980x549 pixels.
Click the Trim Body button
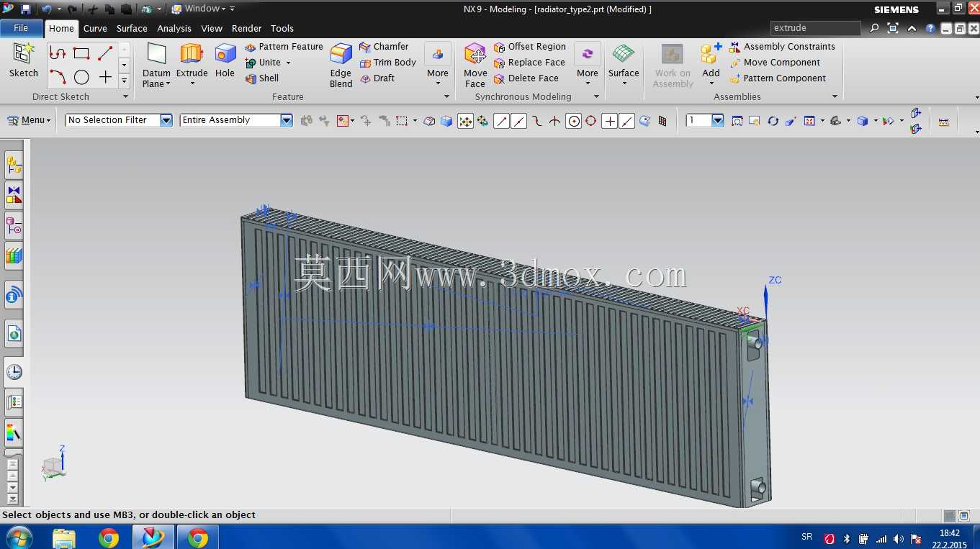click(388, 63)
